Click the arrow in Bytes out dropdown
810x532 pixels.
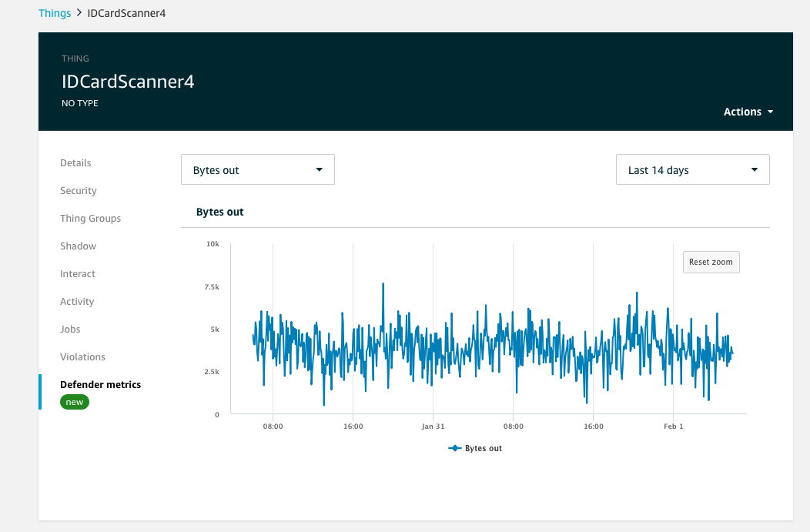[x=320, y=169]
